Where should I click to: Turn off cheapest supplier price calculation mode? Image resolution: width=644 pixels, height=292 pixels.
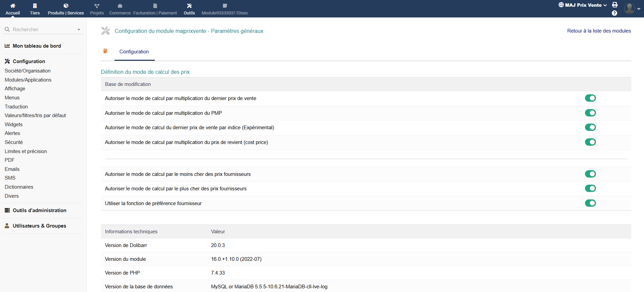590,174
